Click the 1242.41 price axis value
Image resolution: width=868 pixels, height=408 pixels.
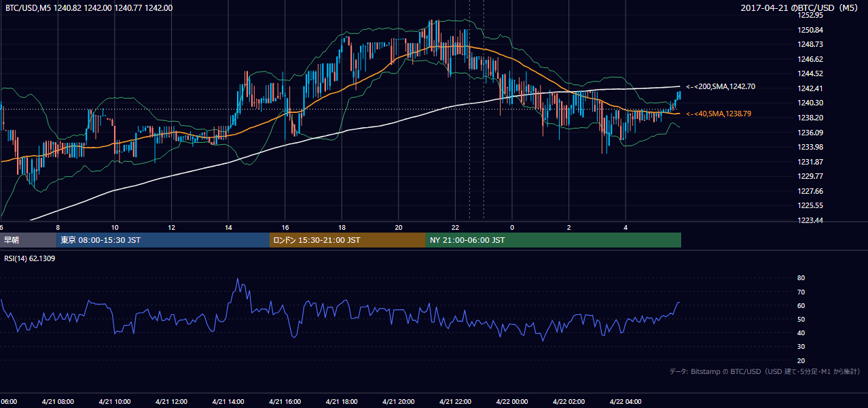[x=811, y=88]
